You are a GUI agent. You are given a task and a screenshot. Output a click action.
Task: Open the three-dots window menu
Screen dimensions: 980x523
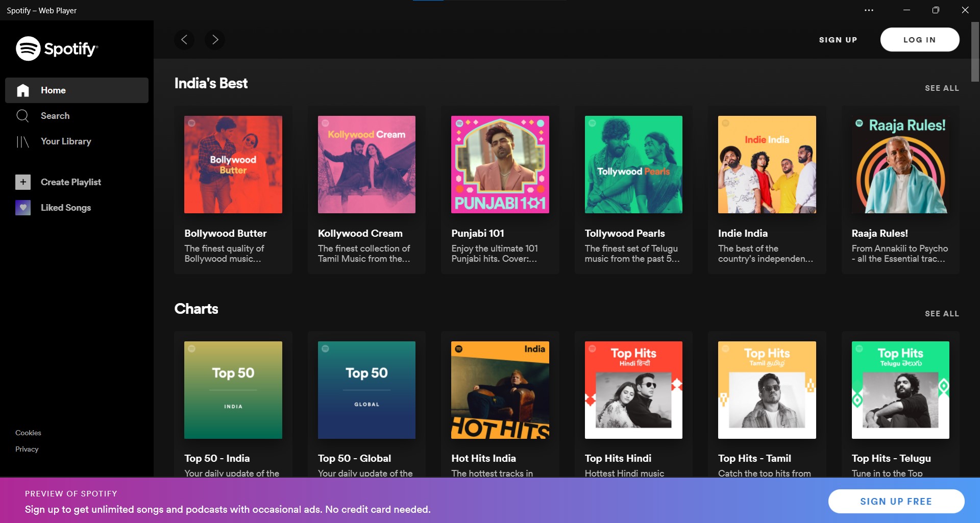(x=869, y=10)
